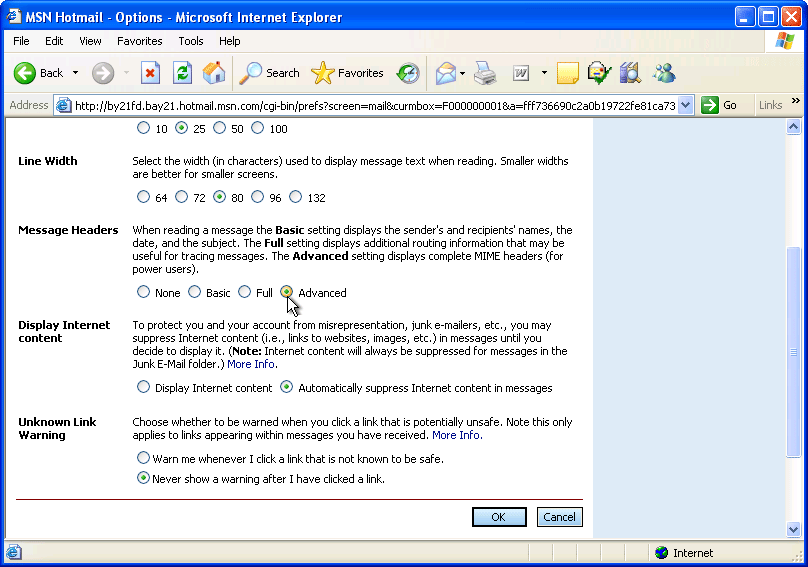Open the Mail toolbar icon
The image size is (808, 567).
coord(446,73)
